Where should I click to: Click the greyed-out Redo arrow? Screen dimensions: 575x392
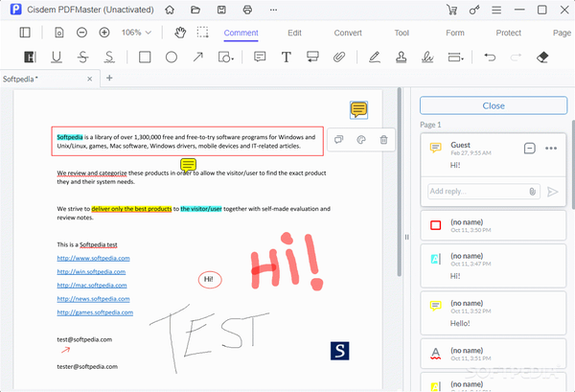click(x=516, y=58)
